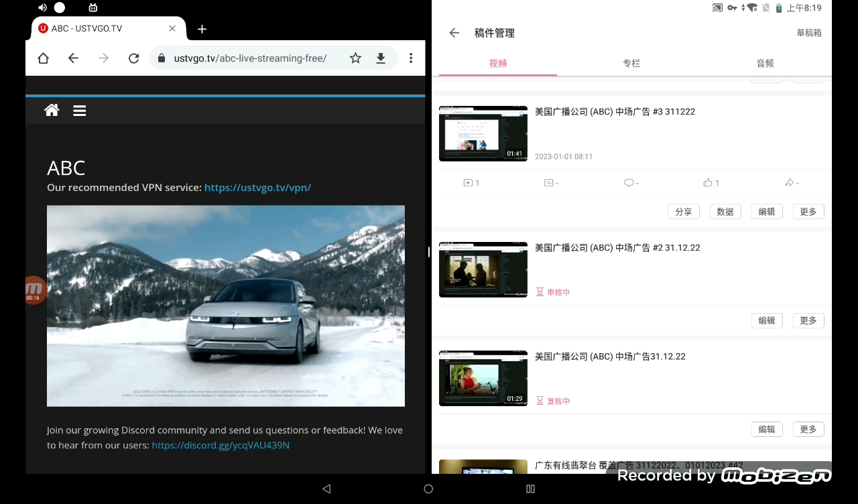The height and width of the screenshot is (504, 858).
Task: Click play count icon for #3 video
Action: point(468,183)
